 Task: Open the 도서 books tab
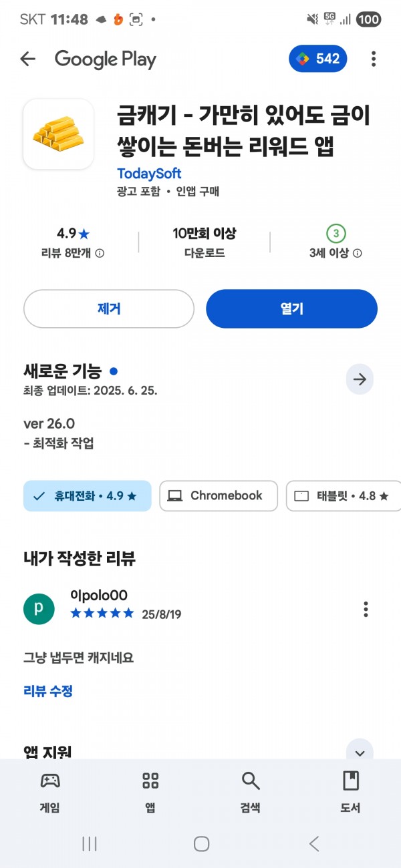tap(350, 793)
